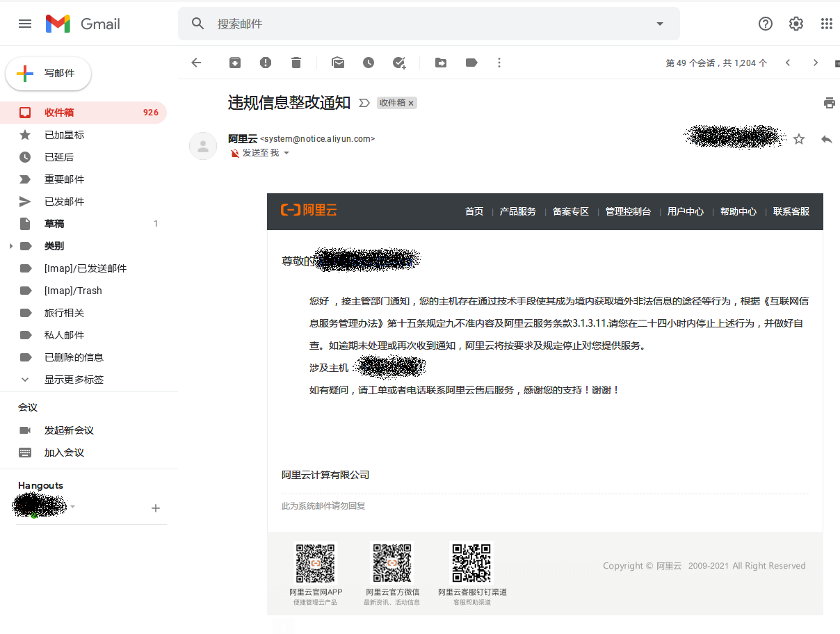840x634 pixels.
Task: Open the Hangouts account status dropdown
Action: pyautogui.click(x=72, y=507)
